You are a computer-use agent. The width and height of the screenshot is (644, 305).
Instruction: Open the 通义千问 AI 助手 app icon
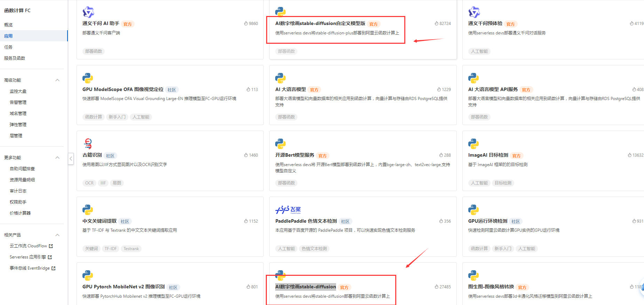[88, 12]
